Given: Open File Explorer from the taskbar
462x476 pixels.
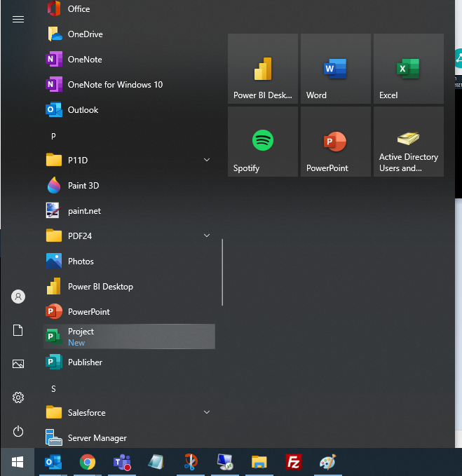Looking at the screenshot, I should point(259,462).
